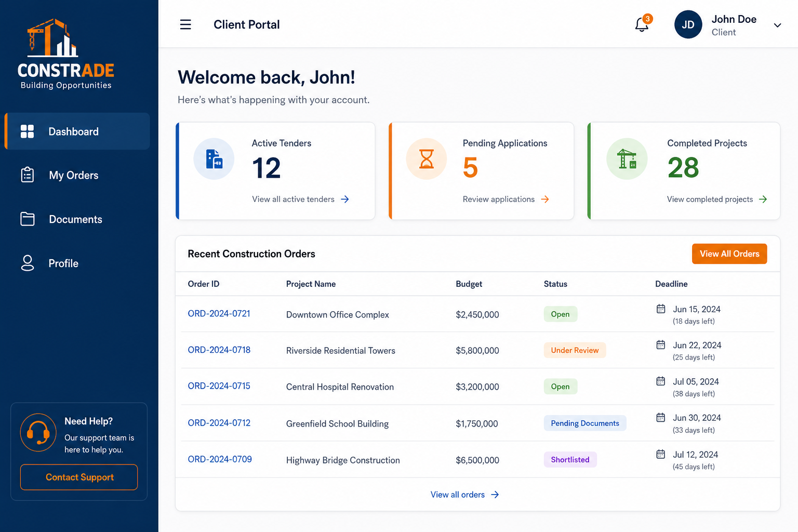Click the Deadline column header

pos(671,284)
